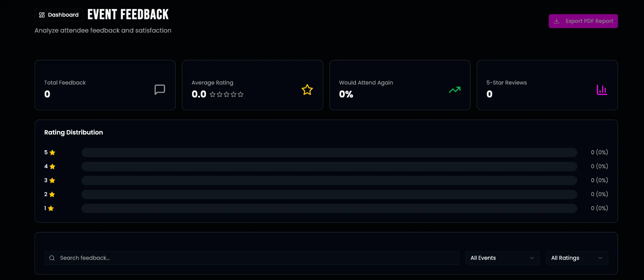Image resolution: width=644 pixels, height=280 pixels.
Task: Click the star in the 1-star row
Action: tap(51, 208)
